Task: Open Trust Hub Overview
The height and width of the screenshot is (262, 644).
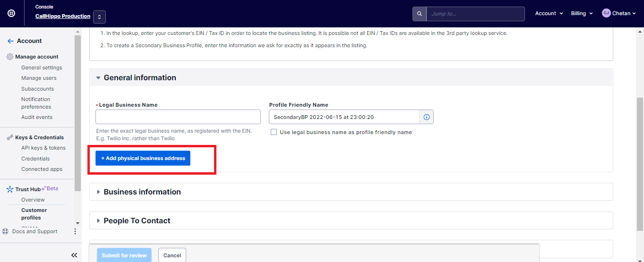Action: pyautogui.click(x=33, y=200)
